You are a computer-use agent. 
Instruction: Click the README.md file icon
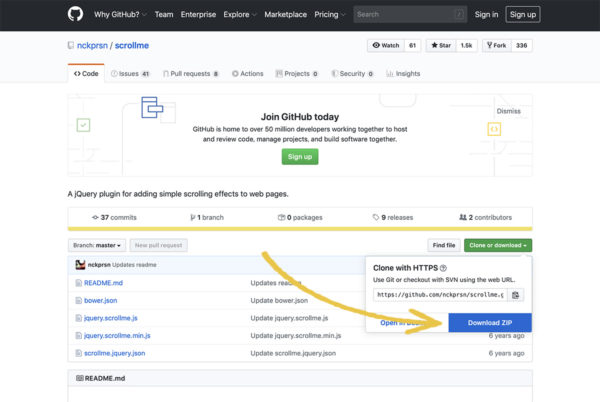pos(78,283)
